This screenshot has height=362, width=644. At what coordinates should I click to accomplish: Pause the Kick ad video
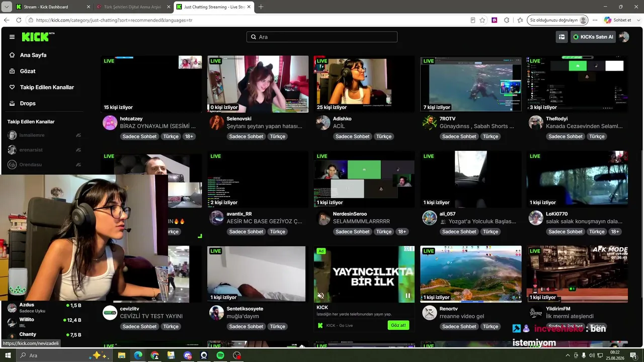tap(408, 296)
